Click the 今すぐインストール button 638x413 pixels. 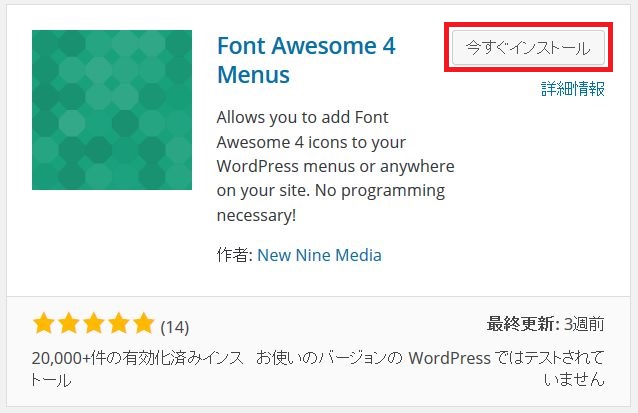528,48
